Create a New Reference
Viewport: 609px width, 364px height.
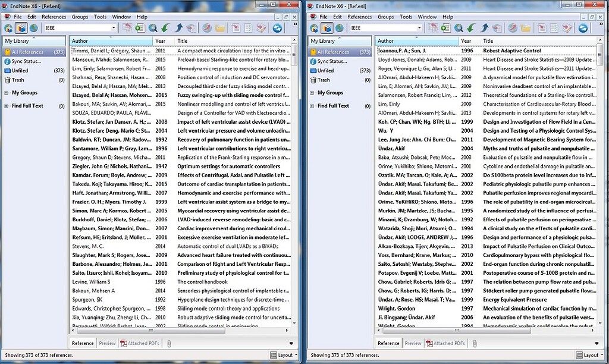coord(140,28)
